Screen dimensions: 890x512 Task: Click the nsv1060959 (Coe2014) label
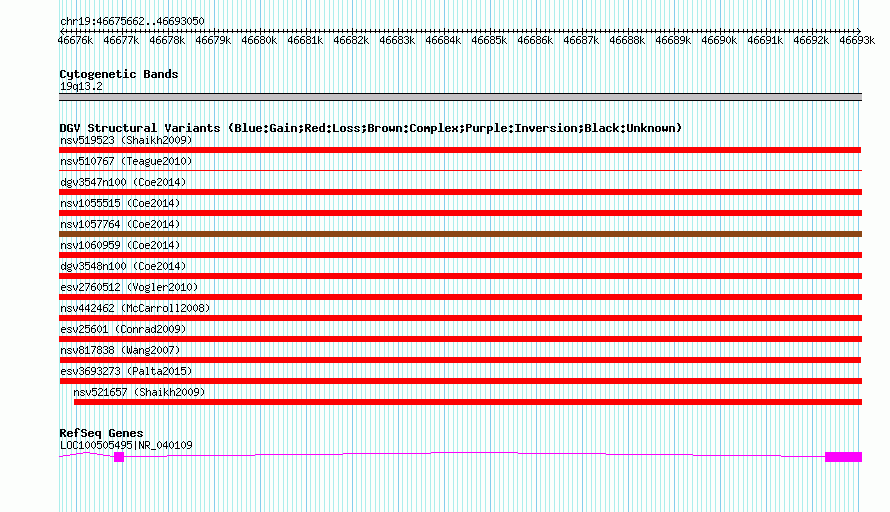click(120, 245)
